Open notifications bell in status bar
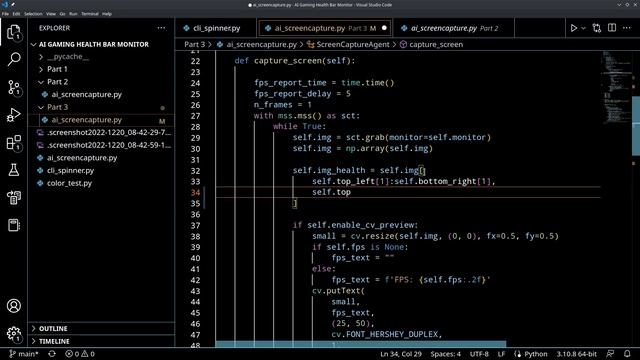This screenshot has height=360, width=640. pos(627,354)
